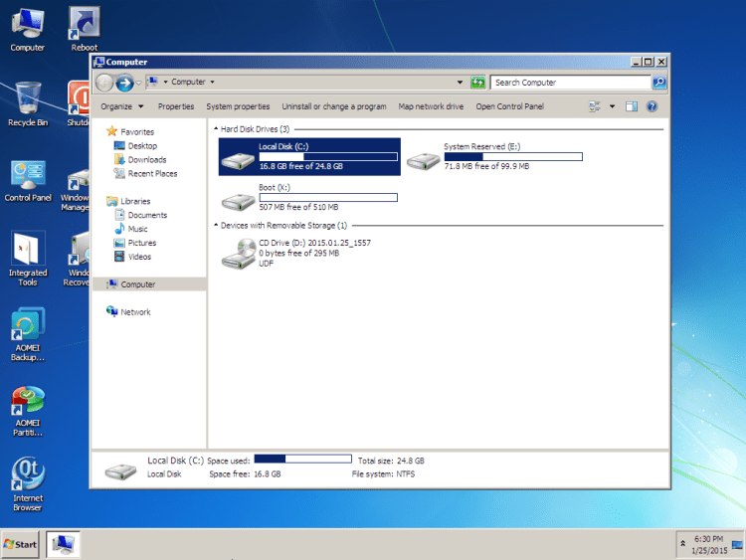Open the Reboot desktop shortcut
Viewport: 746px width, 560px height.
coord(85,30)
